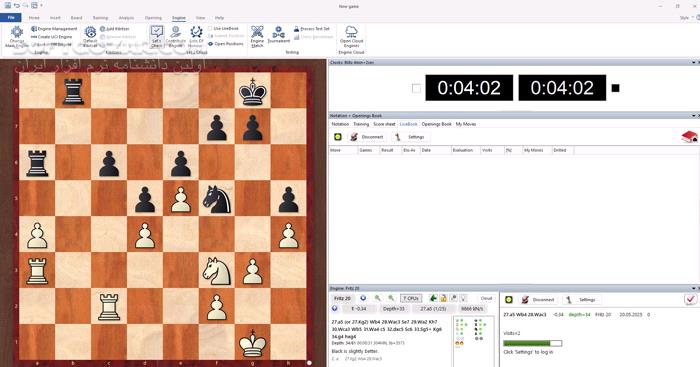Viewport: 700px width, 367px height.
Task: Toggle the Use LiveBook checkbox
Action: click(x=210, y=29)
